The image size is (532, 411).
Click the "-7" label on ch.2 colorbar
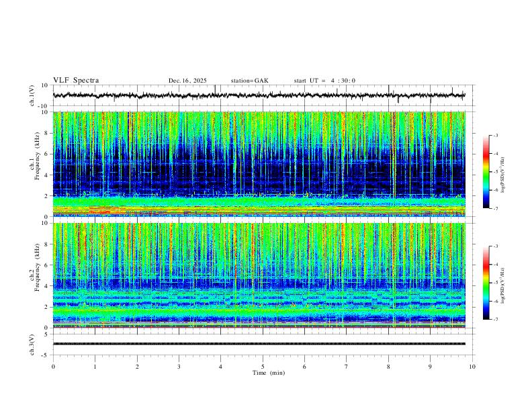[x=495, y=320]
